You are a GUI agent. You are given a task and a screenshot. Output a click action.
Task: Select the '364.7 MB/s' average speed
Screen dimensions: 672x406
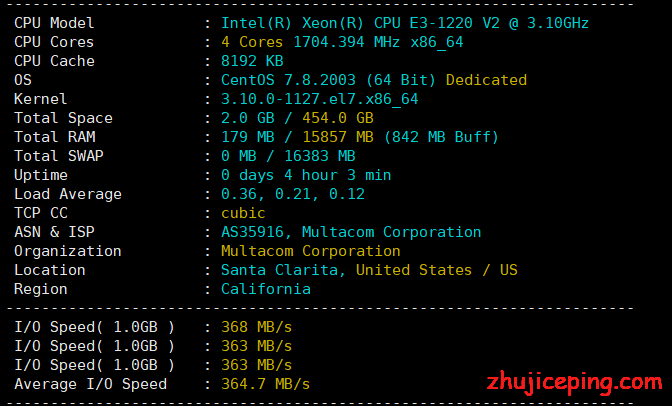point(265,384)
